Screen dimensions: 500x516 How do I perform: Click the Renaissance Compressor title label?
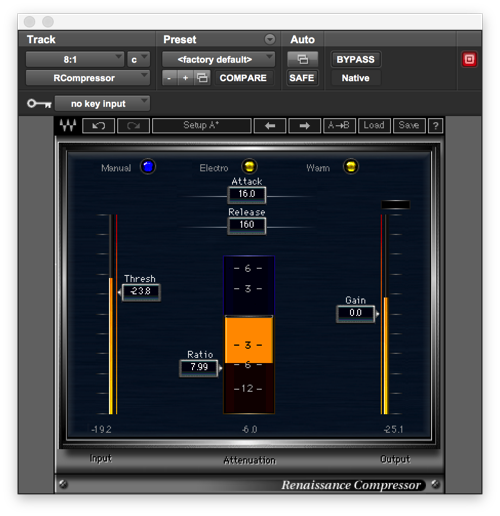351,485
